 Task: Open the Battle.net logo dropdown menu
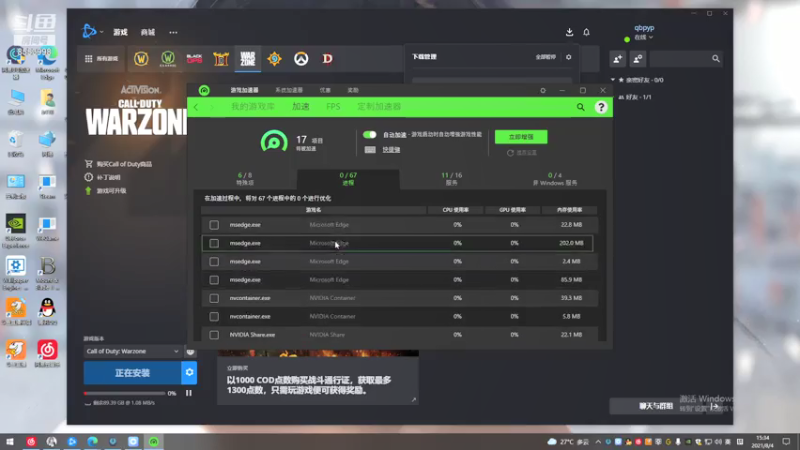click(x=93, y=32)
